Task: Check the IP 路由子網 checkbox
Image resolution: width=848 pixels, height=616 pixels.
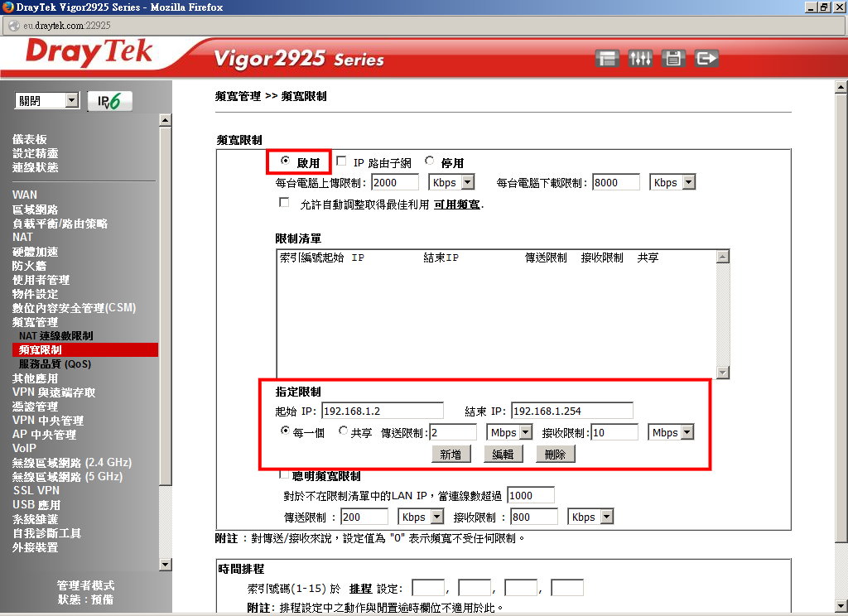Action: click(x=341, y=161)
